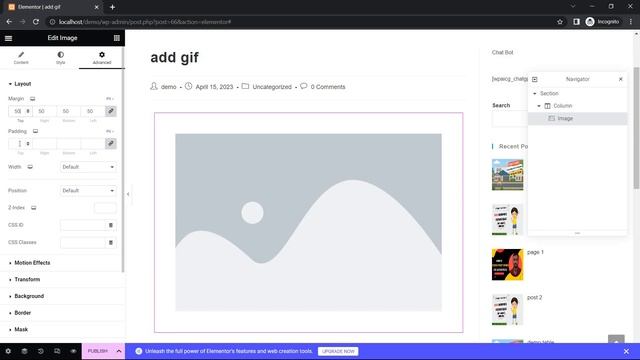Dock the Navigator panel icon
Viewport: 640px width, 360px height.
coord(535,79)
